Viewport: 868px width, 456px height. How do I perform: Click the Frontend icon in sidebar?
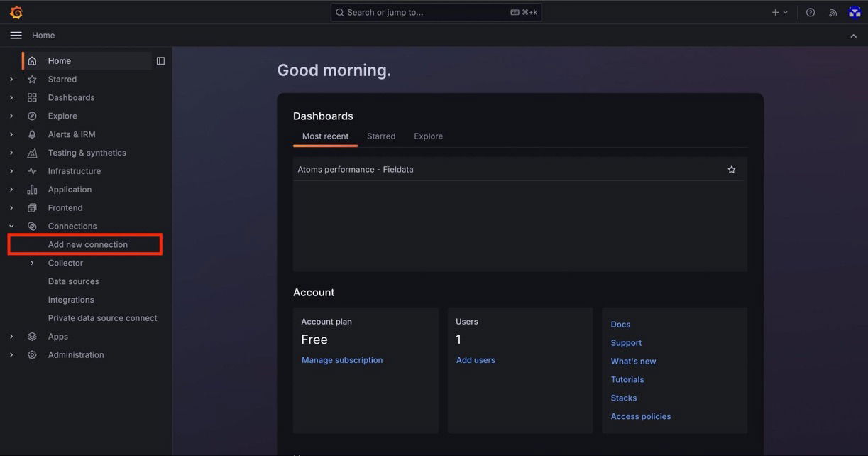click(32, 208)
